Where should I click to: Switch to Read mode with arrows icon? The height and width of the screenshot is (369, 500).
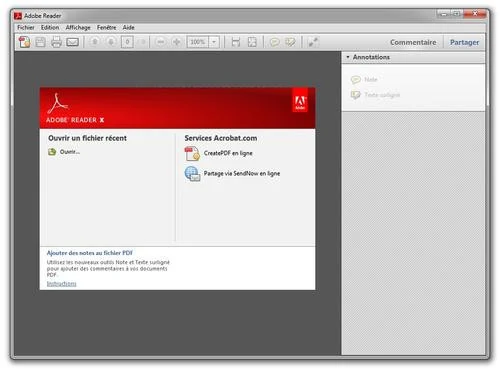[313, 42]
